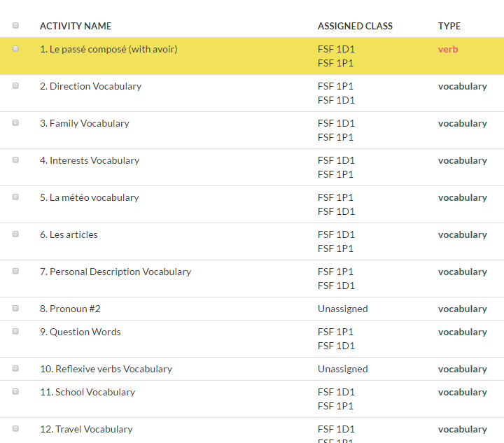
Task: Click the Assigned Class column header
Action: point(355,26)
